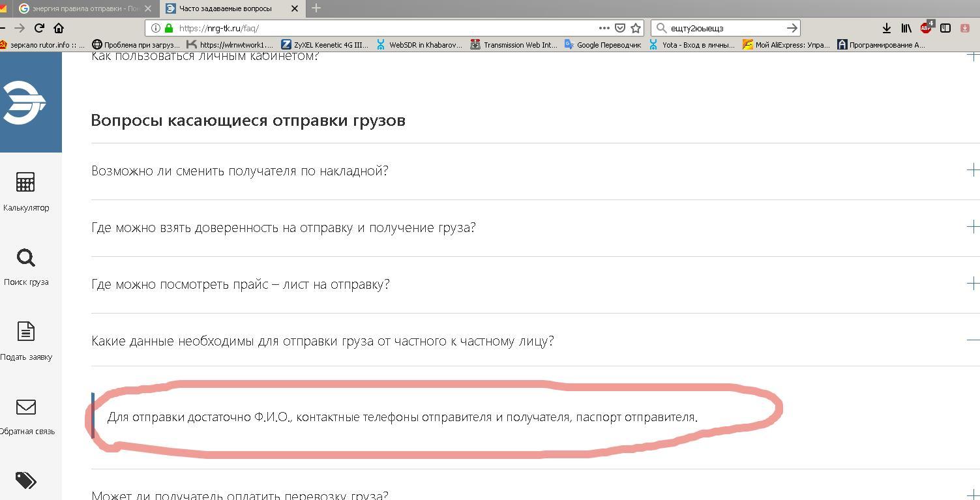The width and height of the screenshot is (980, 500).
Task: Open Подать заявку from the sidebar
Action: tap(25, 340)
